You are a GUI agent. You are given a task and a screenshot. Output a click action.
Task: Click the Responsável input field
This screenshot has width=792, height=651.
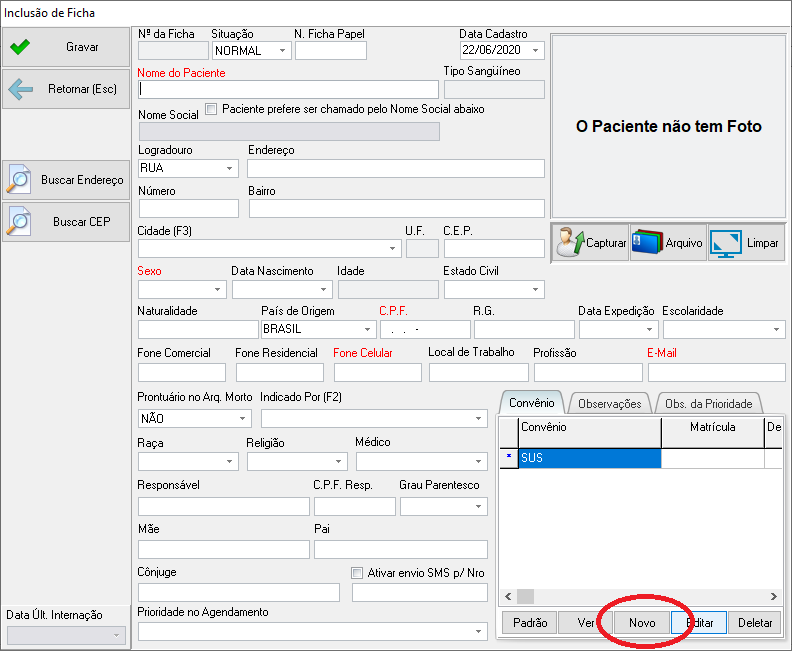tap(224, 506)
